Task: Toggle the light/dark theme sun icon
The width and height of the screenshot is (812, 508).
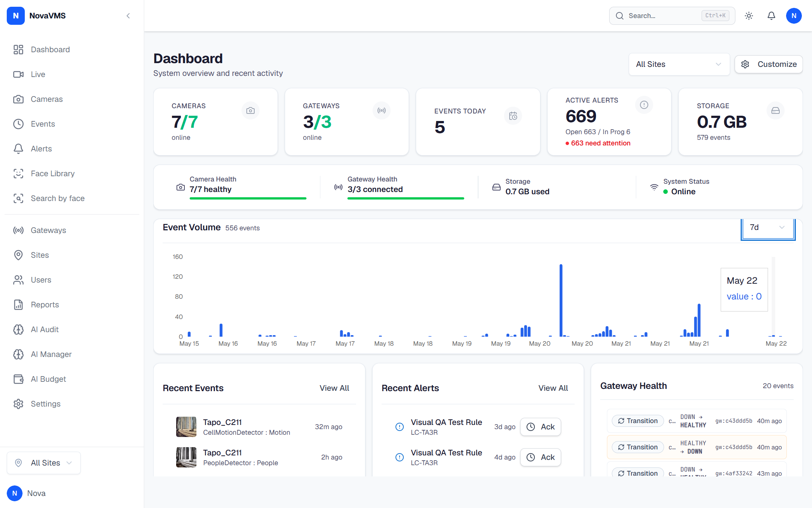Action: click(749, 16)
